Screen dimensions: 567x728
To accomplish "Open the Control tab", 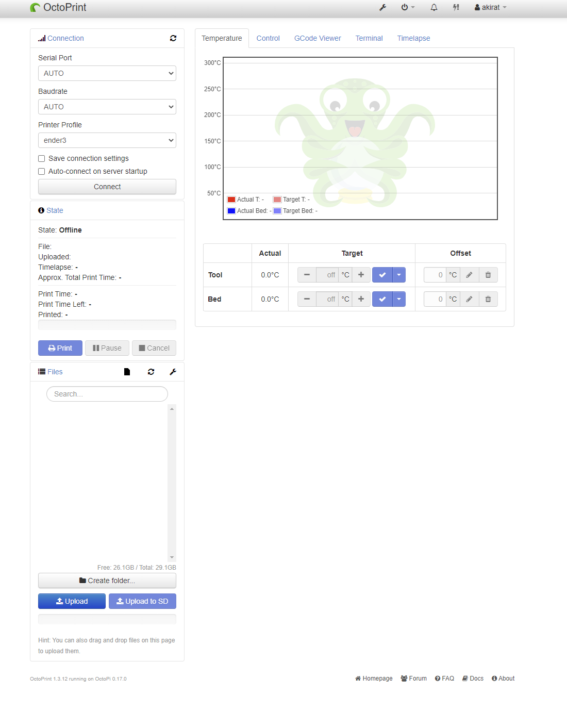I will pos(268,38).
